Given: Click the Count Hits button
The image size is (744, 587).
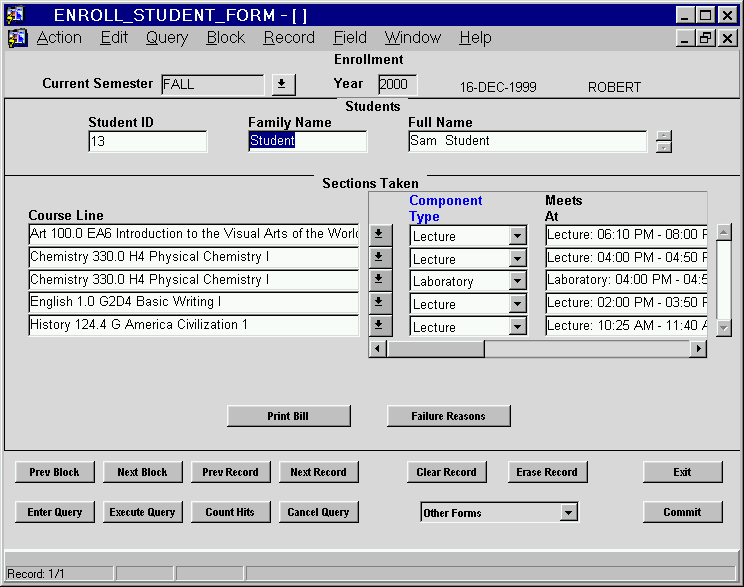Looking at the screenshot, I should (x=231, y=512).
